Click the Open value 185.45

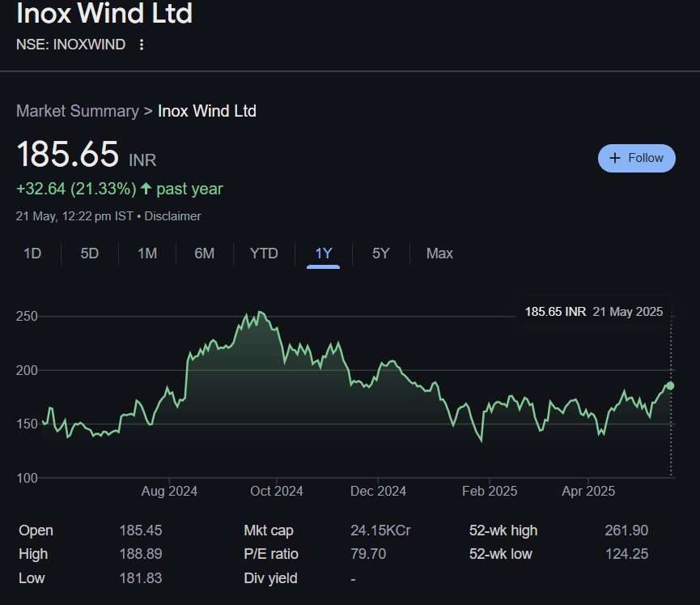(x=141, y=530)
